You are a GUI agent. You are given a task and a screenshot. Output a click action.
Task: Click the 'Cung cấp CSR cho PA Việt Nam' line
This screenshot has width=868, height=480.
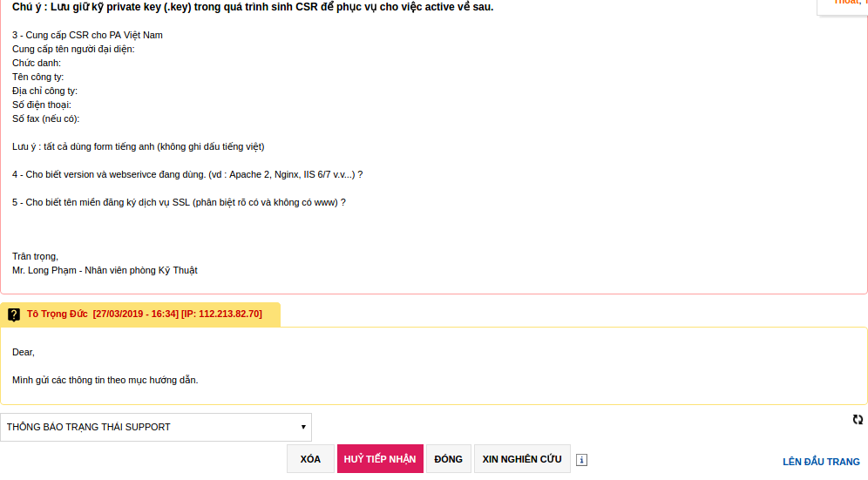(87, 35)
